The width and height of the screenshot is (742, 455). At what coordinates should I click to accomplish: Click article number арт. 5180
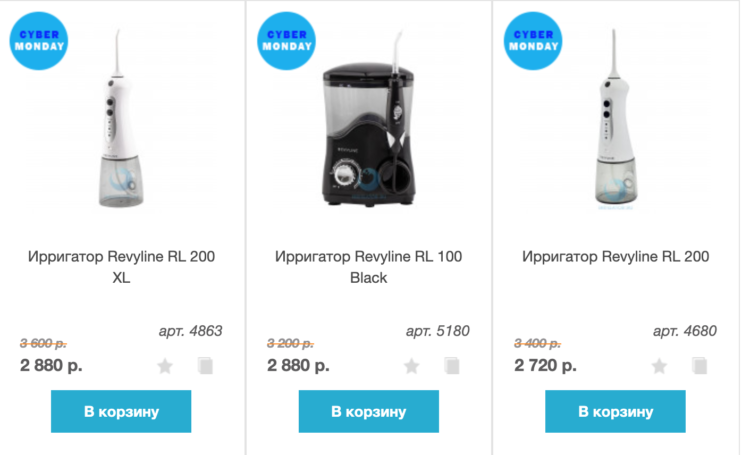click(x=437, y=331)
